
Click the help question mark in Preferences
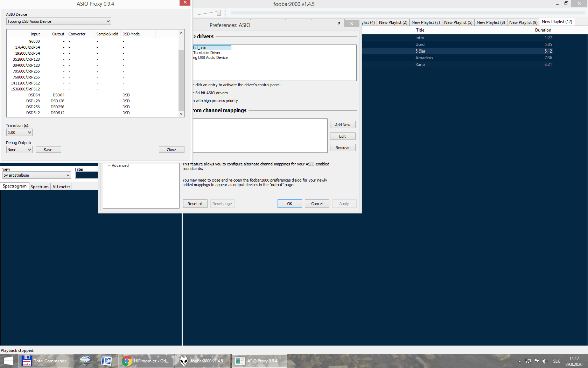338,23
